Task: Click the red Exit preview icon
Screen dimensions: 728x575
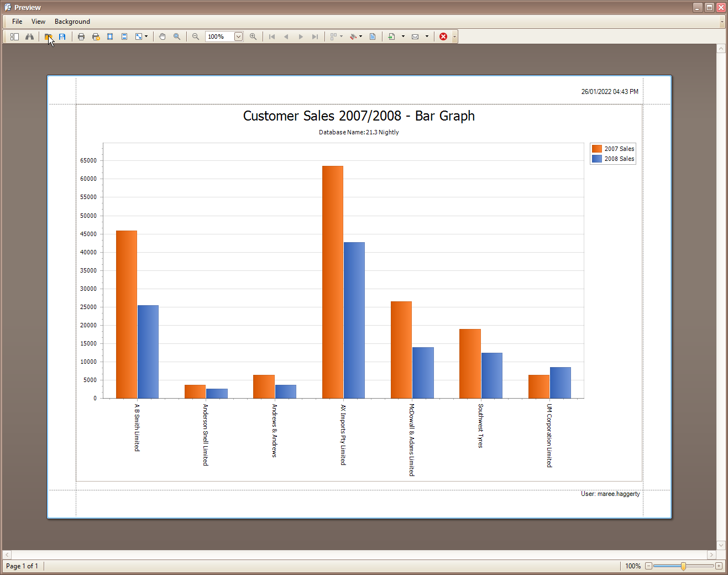Action: [x=443, y=36]
